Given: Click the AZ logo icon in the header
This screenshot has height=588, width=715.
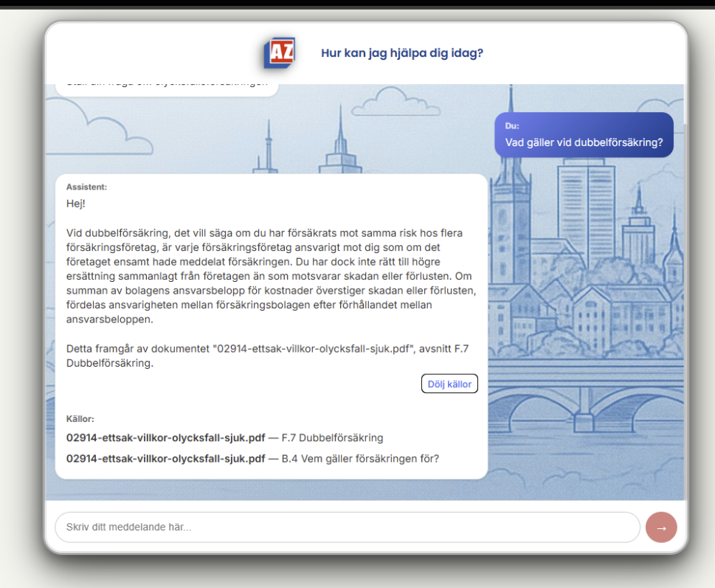Looking at the screenshot, I should click(280, 53).
